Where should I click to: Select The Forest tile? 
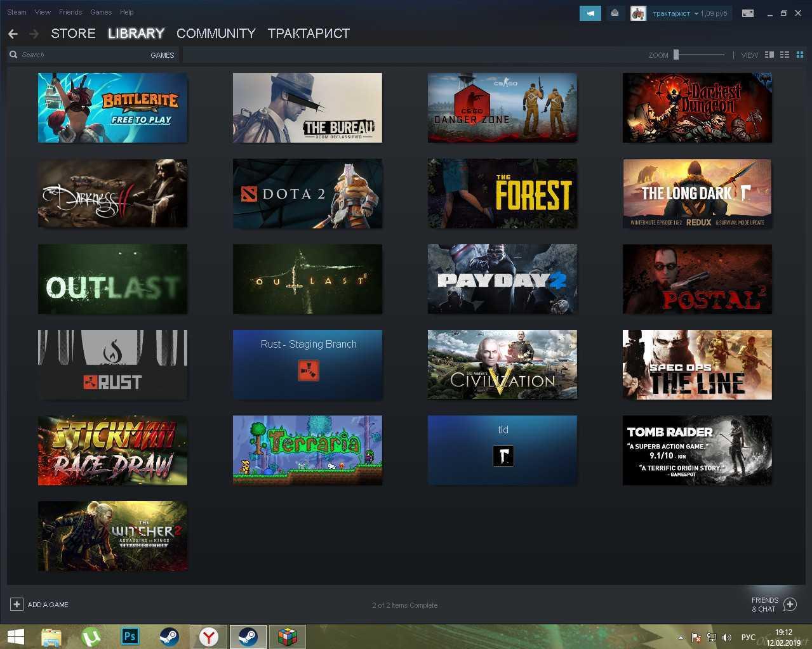point(502,193)
